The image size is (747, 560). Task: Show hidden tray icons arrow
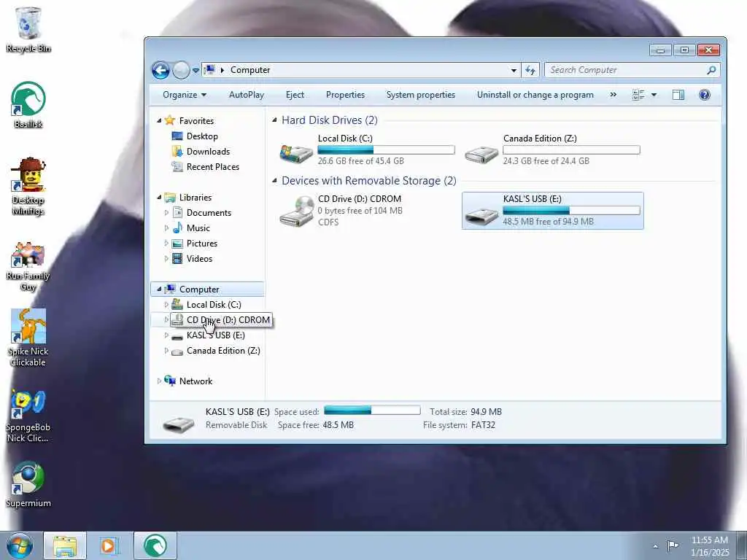[x=656, y=546]
